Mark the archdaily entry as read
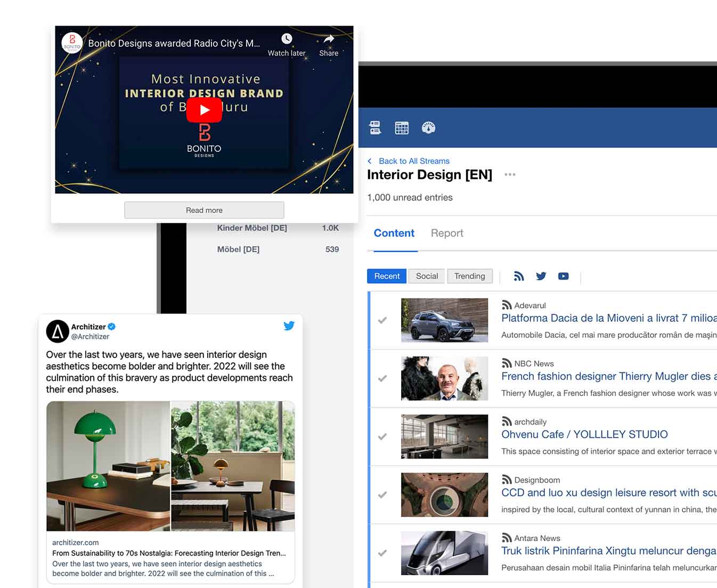 click(382, 436)
